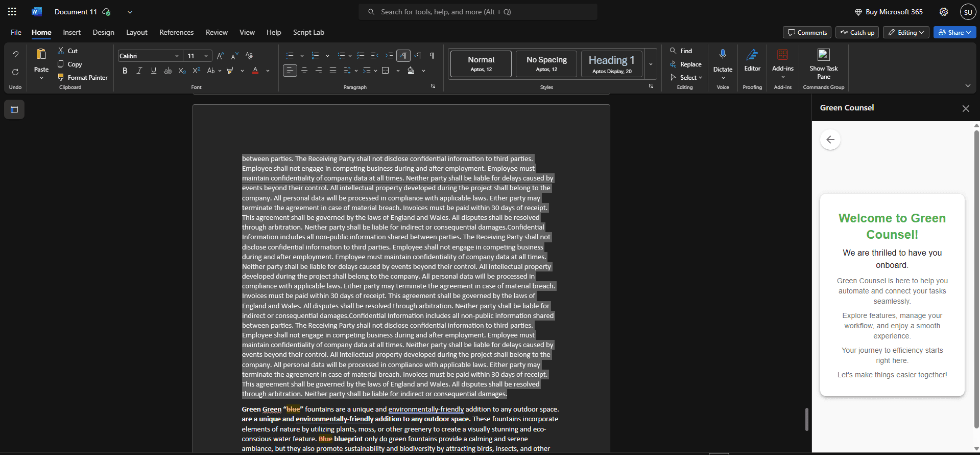Clear all formatting from selection

[x=249, y=56]
